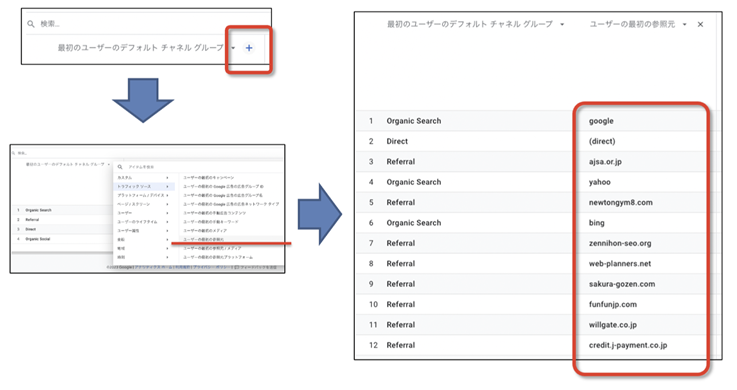
Task: Open ユーザーの最初の参照元 column dropdown arrow
Action: pyautogui.click(x=684, y=24)
